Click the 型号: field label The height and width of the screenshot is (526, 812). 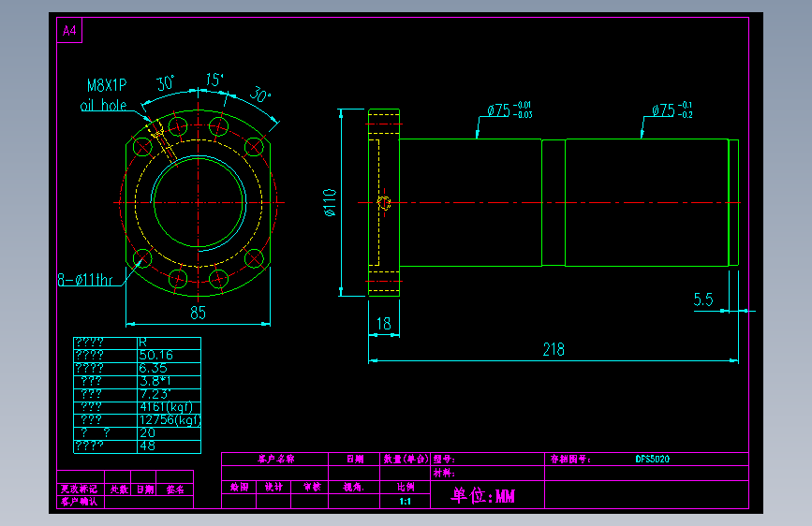(444, 460)
